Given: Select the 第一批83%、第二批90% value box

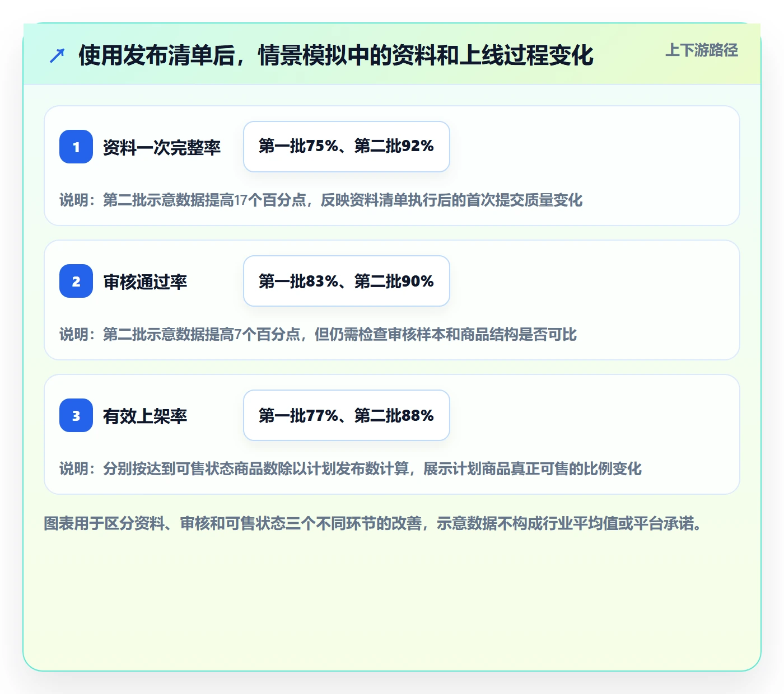Looking at the screenshot, I should [347, 281].
